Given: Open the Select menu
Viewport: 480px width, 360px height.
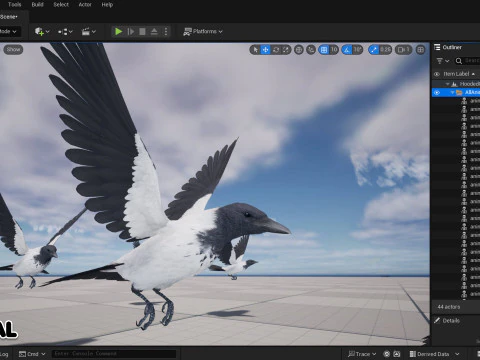Looking at the screenshot, I should coord(61,5).
